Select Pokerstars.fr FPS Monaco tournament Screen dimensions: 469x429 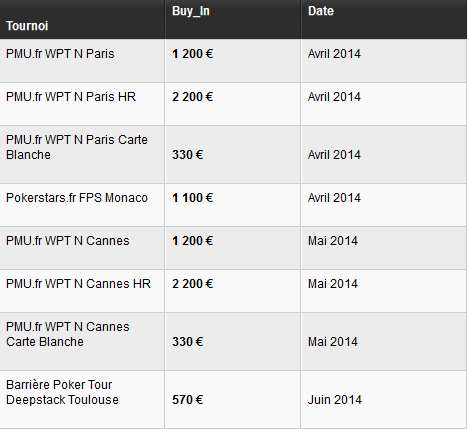click(x=77, y=198)
